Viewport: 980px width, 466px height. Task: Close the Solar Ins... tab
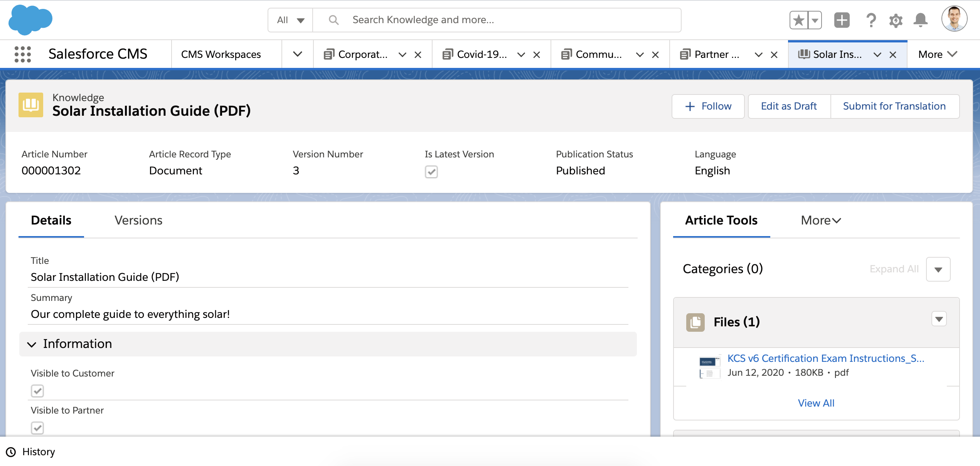tap(892, 55)
